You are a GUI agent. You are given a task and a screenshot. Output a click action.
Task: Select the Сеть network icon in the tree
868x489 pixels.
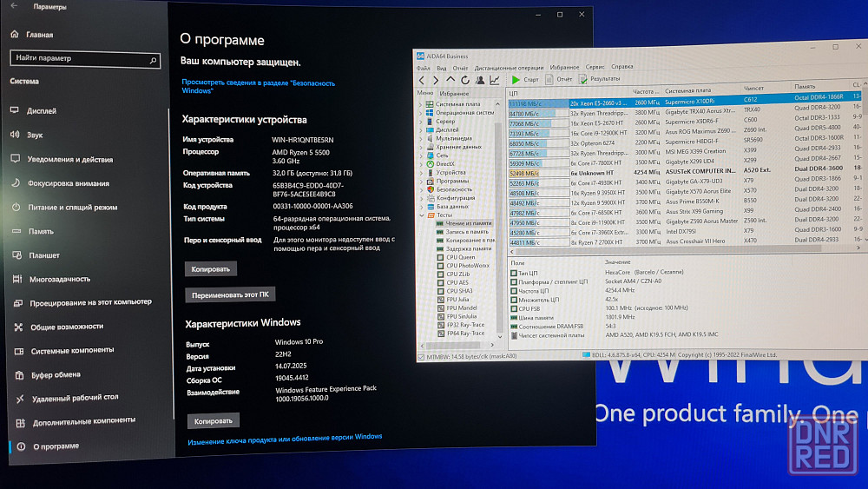tap(431, 155)
